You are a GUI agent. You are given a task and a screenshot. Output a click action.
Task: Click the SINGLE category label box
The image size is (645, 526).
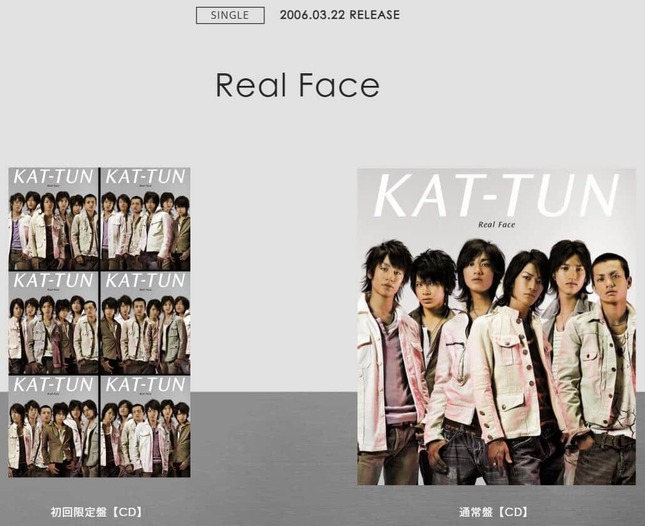tap(230, 15)
